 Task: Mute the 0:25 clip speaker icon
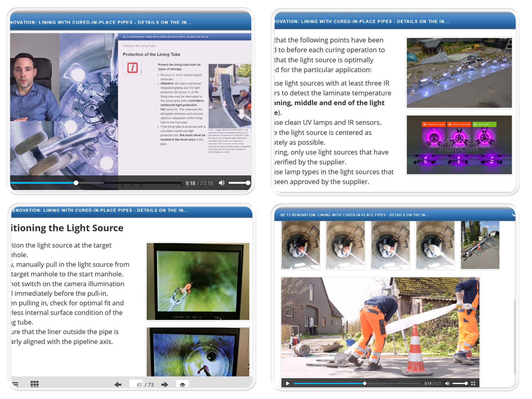tap(447, 383)
